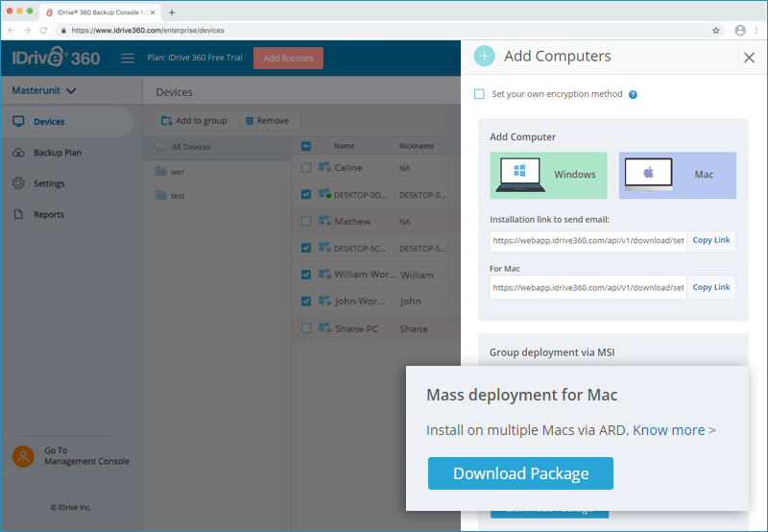Click the William nickname cell
The height and width of the screenshot is (532, 768).
point(417,275)
